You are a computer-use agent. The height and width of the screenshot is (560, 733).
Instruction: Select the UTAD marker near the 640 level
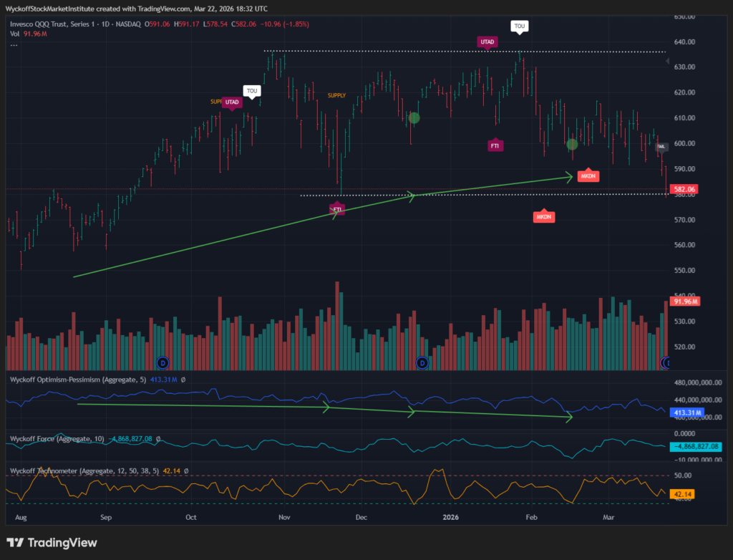[x=487, y=42]
